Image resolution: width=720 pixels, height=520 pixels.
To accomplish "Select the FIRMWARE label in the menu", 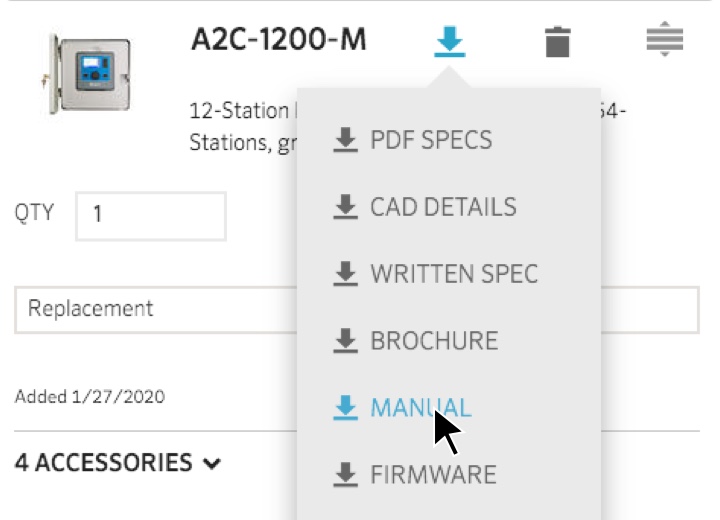I will point(433,474).
